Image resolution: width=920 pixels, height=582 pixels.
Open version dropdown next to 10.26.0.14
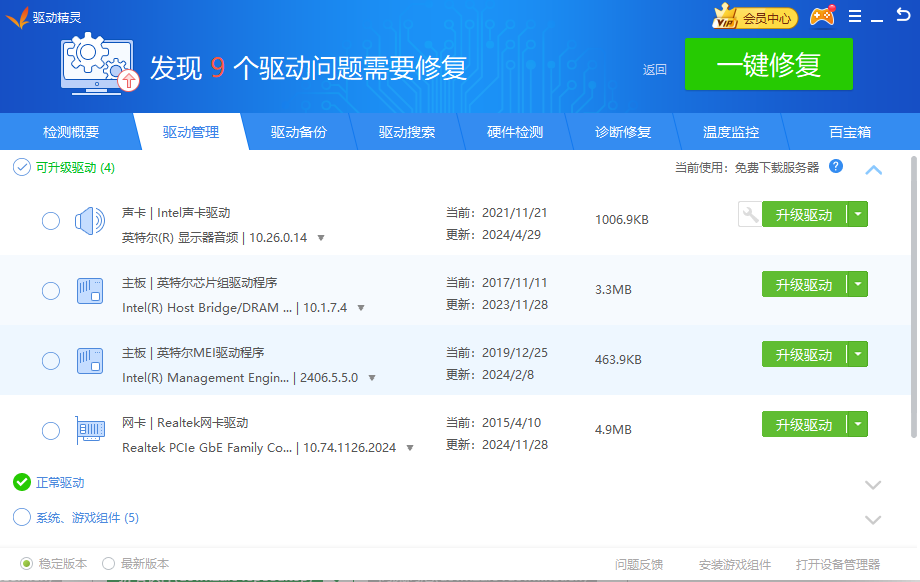(321, 238)
